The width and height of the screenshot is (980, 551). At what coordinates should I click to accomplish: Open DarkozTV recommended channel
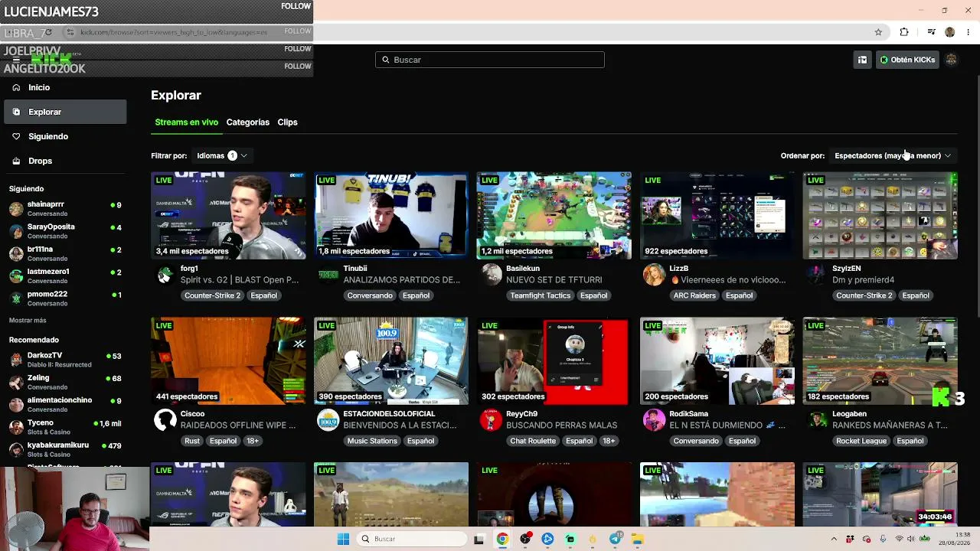click(x=65, y=360)
